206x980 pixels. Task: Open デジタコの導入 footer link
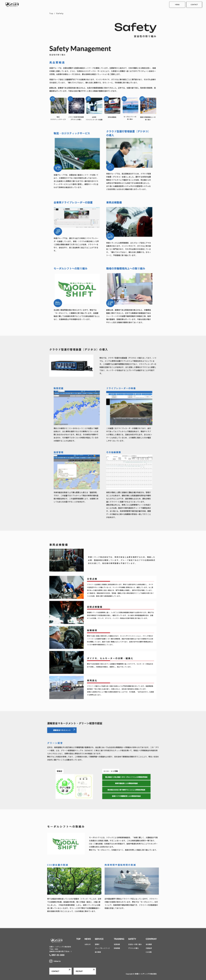[134, 948]
